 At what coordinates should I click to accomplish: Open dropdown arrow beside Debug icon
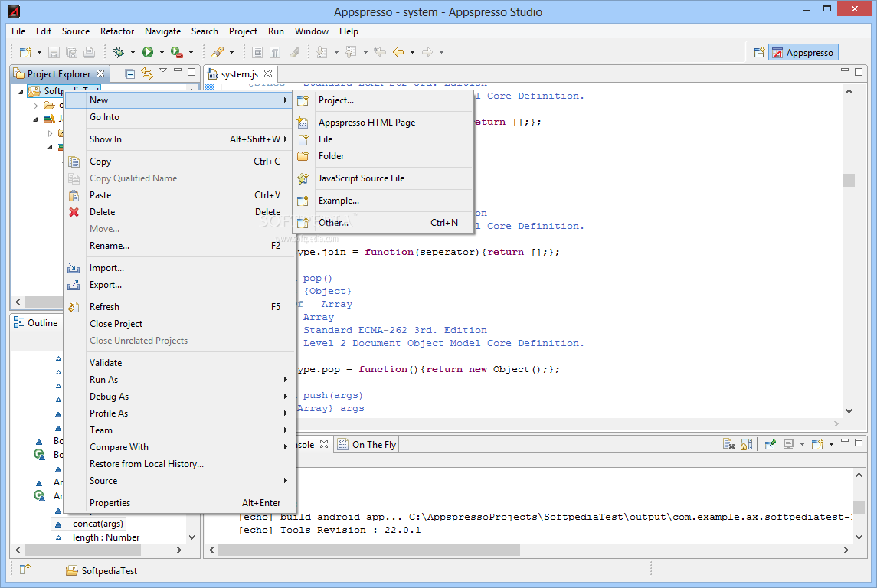tap(133, 52)
